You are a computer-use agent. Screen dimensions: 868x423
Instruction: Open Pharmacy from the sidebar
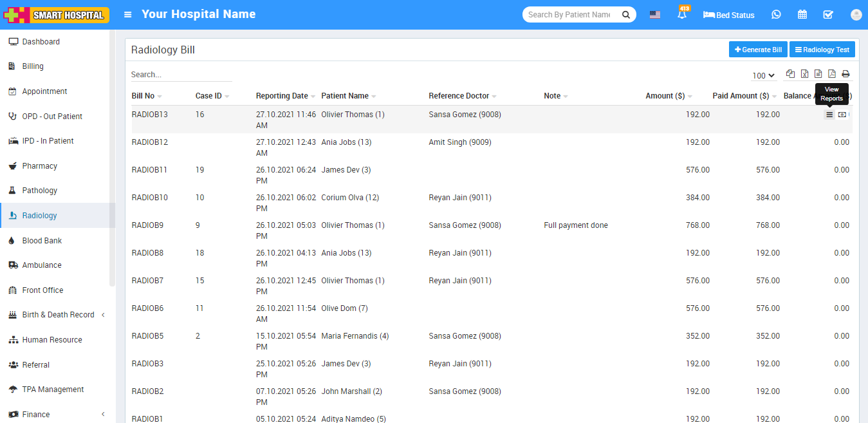click(39, 166)
